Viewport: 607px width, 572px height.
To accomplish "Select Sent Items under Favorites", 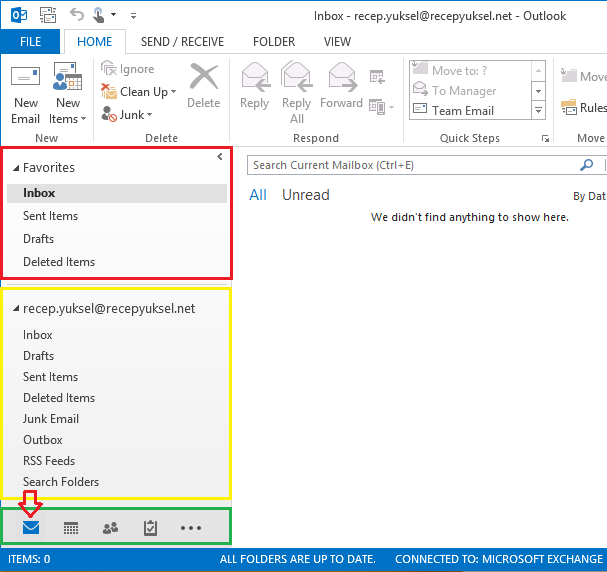I will (117, 216).
